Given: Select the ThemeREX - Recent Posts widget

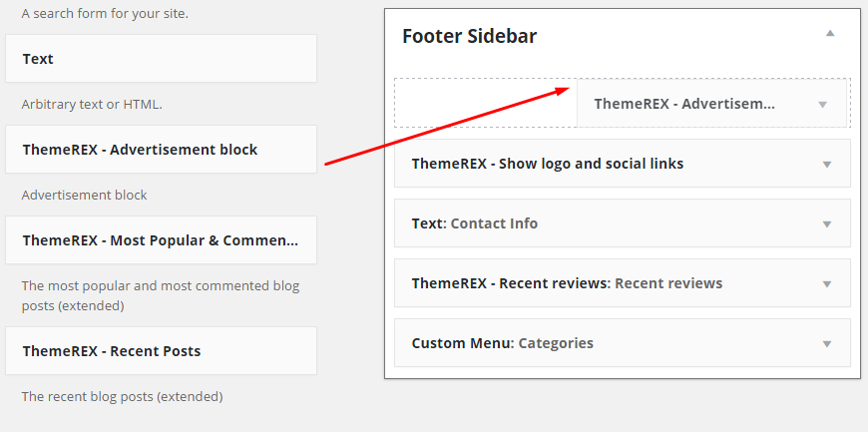Looking at the screenshot, I should click(160, 351).
